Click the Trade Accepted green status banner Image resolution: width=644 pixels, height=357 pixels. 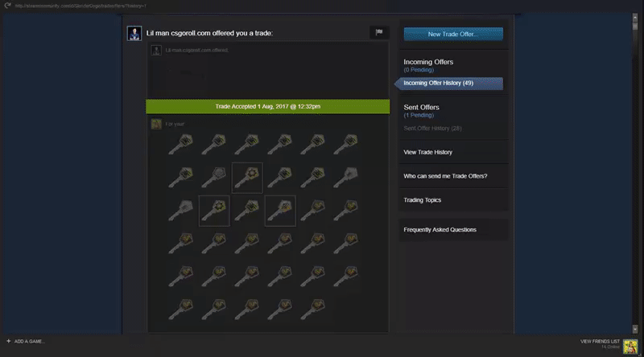(268, 107)
